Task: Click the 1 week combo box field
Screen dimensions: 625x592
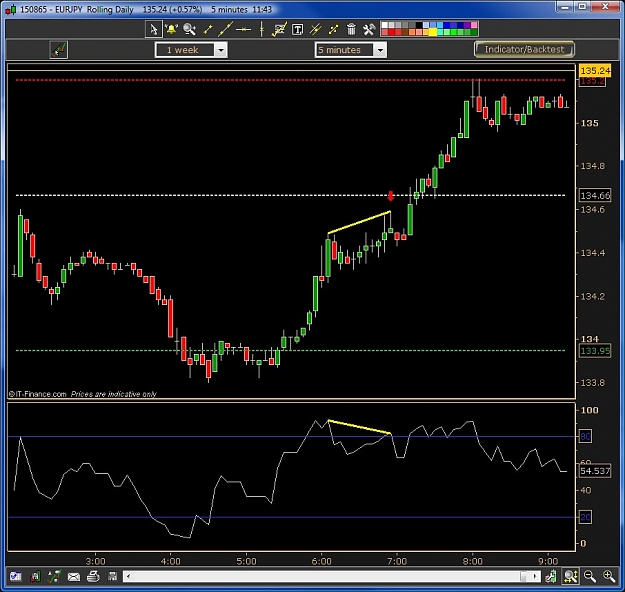Action: point(191,50)
